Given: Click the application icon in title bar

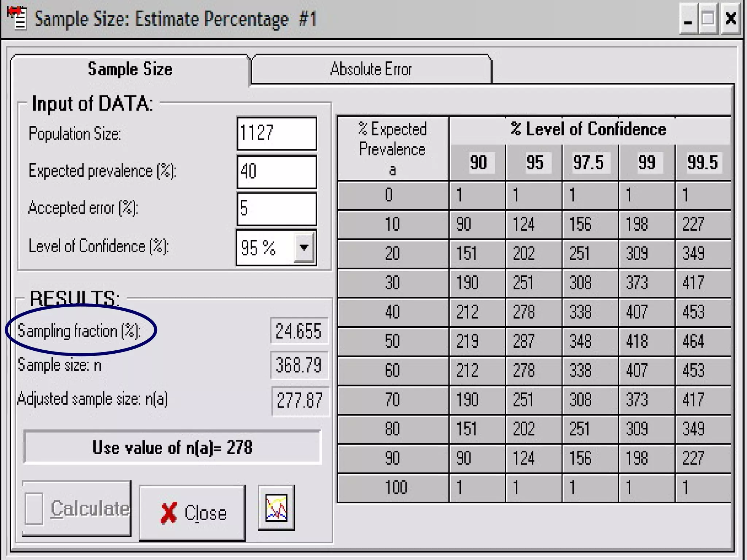Looking at the screenshot, I should click(17, 18).
